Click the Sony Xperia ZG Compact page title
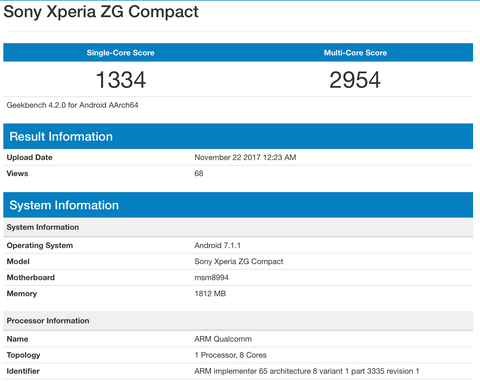This screenshot has height=382, width=480. [101, 12]
